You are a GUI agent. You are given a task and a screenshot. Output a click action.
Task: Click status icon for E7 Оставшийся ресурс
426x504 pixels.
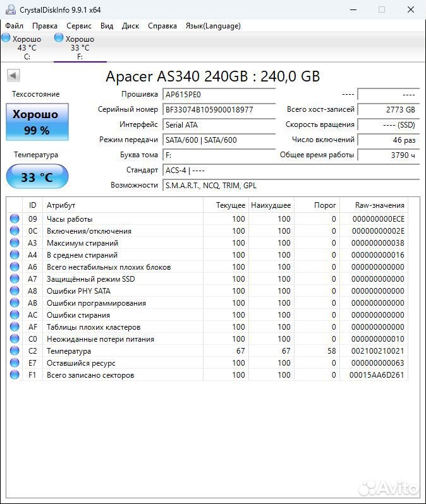coord(15,363)
